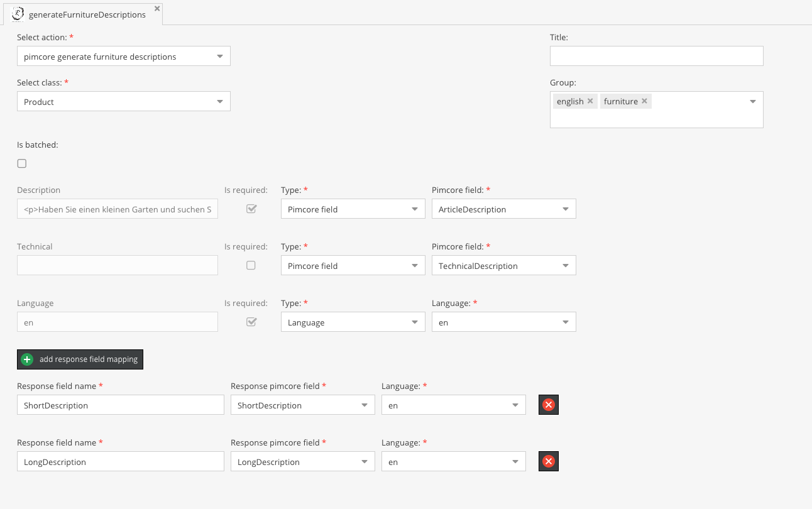This screenshot has width=812, height=509.
Task: Remove the ShortDescription response mapping row
Action: tap(548, 405)
